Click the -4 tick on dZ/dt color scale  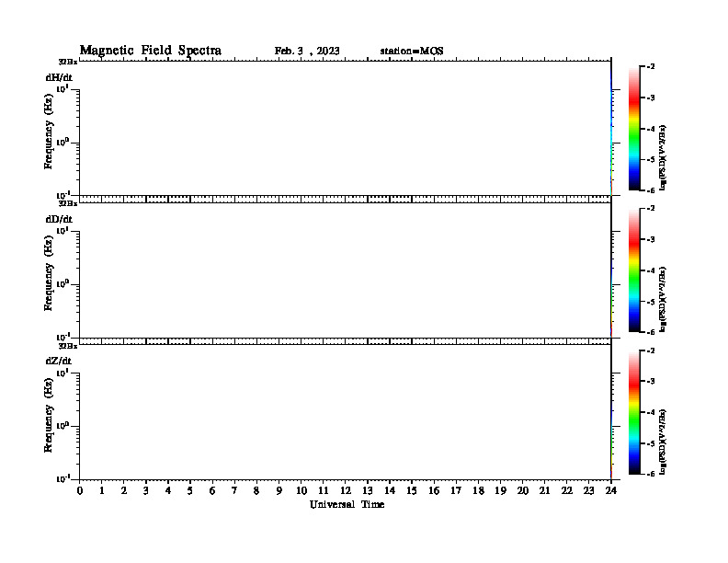pos(651,412)
